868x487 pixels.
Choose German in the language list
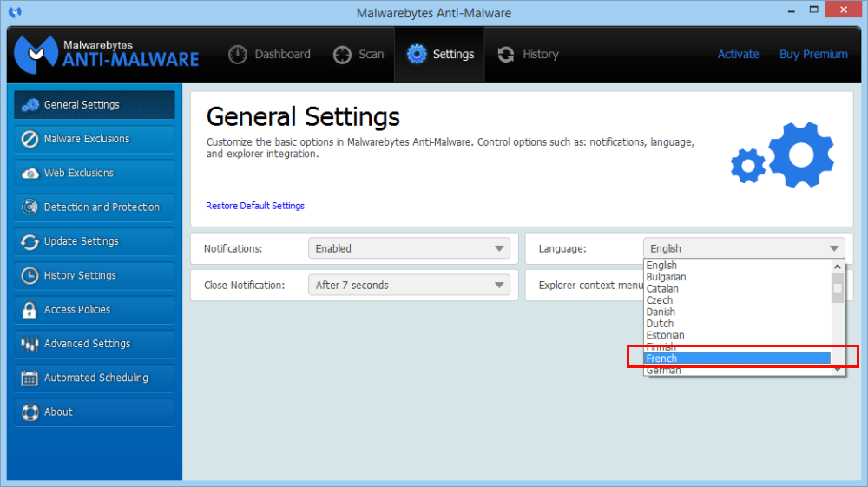point(737,370)
